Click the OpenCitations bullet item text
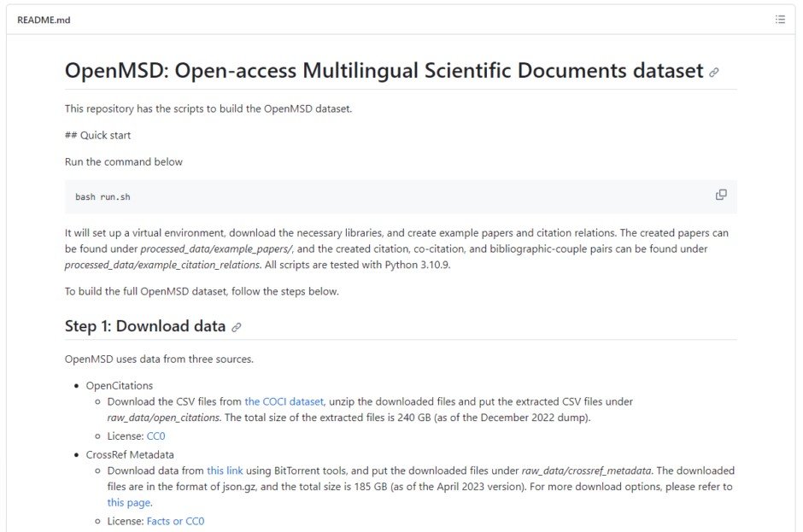 point(118,386)
